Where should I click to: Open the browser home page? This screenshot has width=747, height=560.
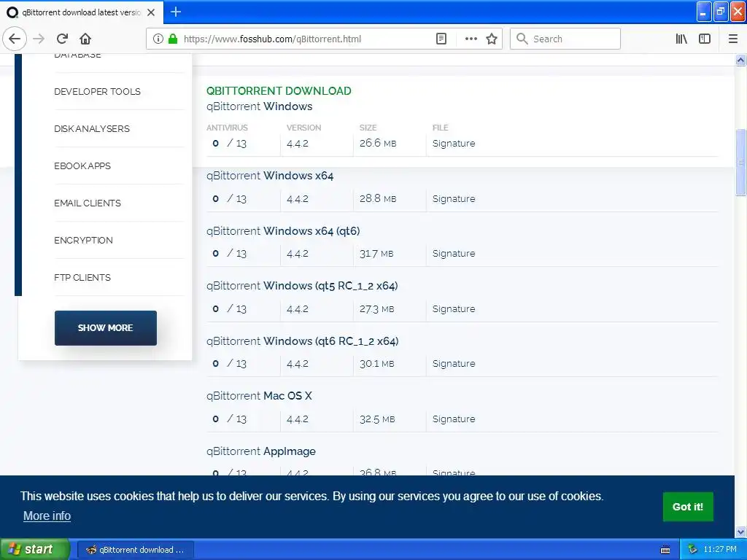point(85,39)
